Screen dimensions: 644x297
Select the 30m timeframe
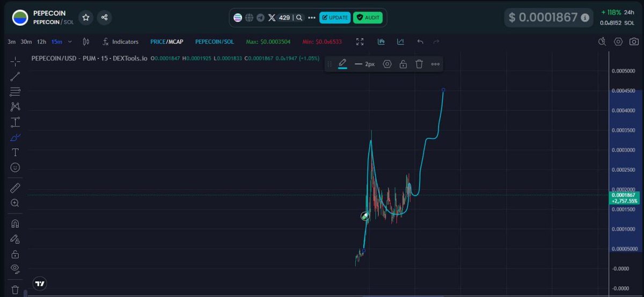tap(26, 41)
